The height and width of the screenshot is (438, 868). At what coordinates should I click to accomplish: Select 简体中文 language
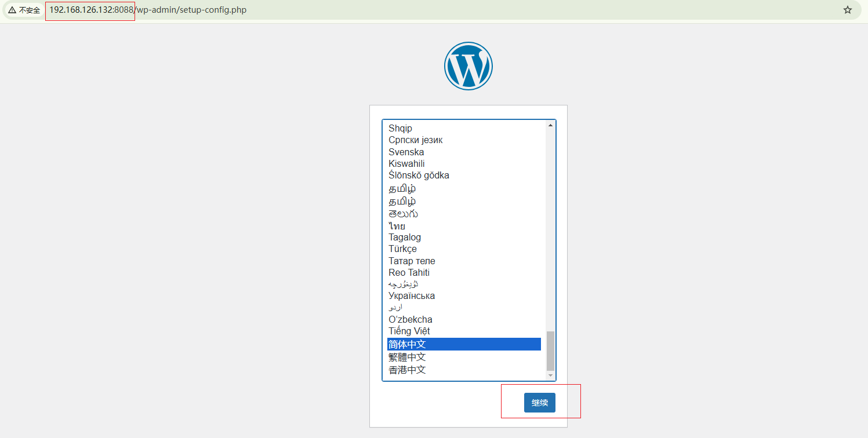pos(464,344)
